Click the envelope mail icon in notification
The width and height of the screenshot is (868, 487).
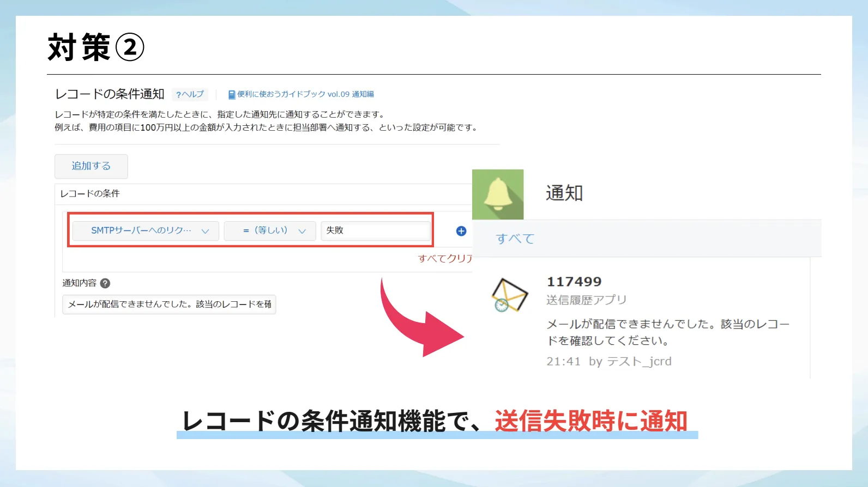coord(509,295)
